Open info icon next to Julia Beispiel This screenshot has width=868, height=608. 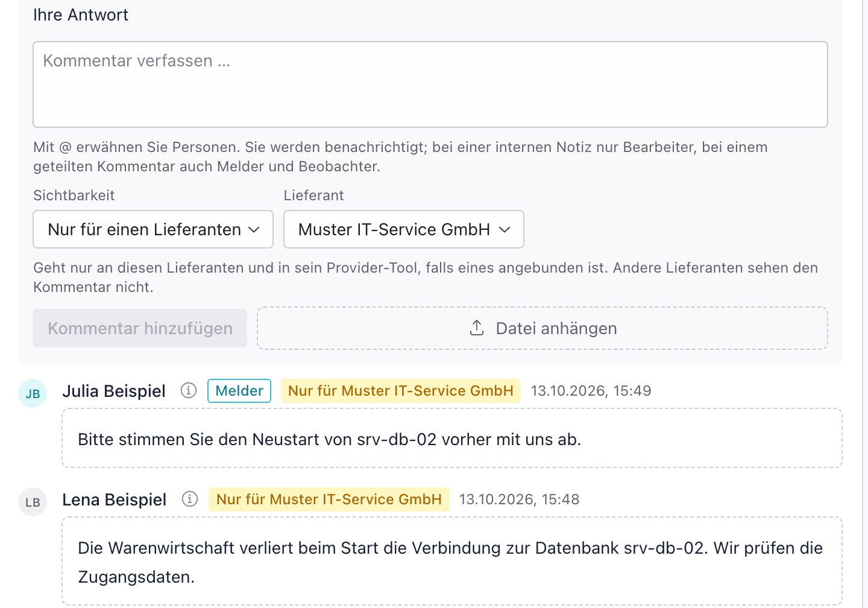pyautogui.click(x=189, y=391)
